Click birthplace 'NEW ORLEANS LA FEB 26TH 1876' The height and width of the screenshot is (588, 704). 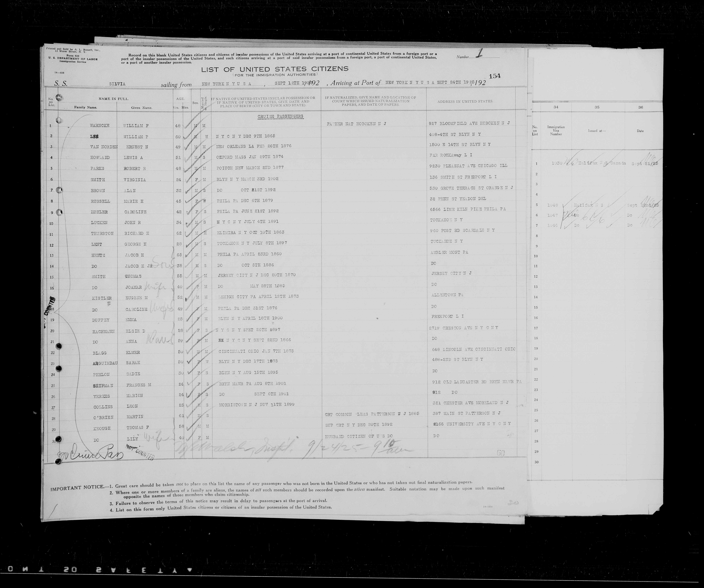[x=254, y=146]
